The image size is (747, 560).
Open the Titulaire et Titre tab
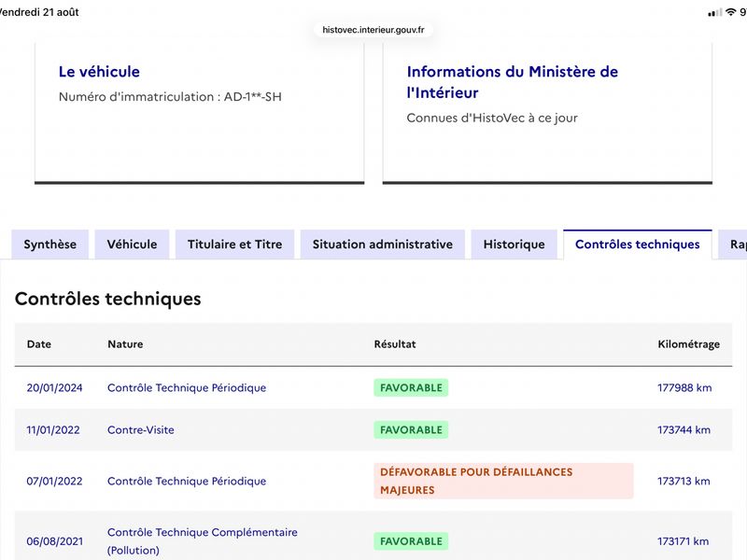(235, 245)
